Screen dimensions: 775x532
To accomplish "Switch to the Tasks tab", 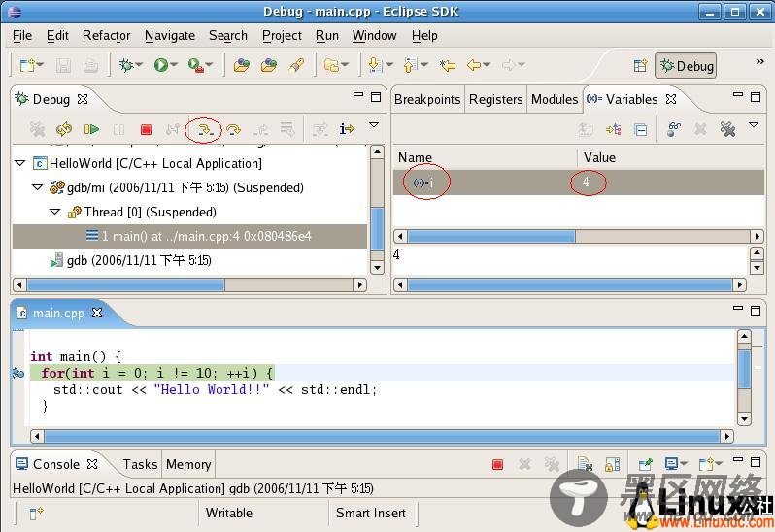I will [141, 464].
